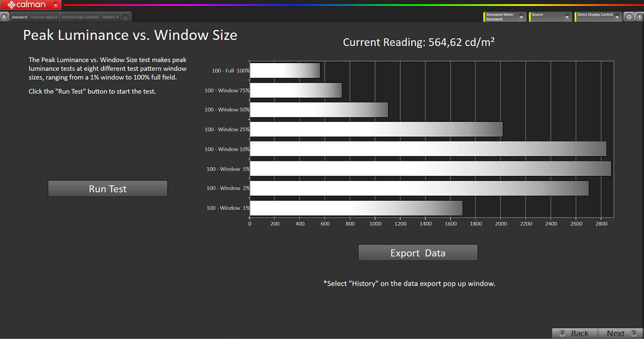Start the test with Run Test
This screenshot has height=339, width=644.
[108, 189]
